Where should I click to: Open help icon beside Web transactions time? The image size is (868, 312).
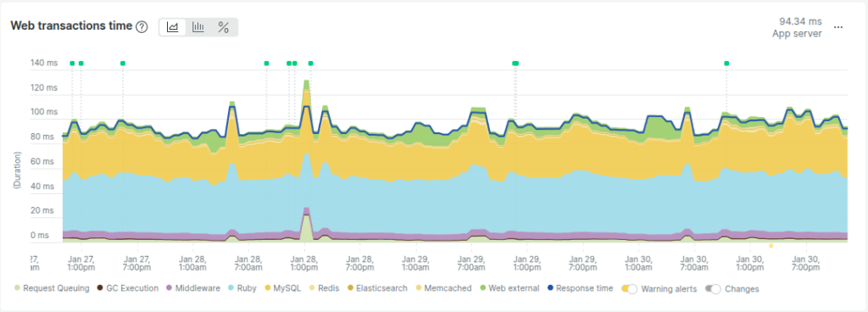click(x=142, y=26)
